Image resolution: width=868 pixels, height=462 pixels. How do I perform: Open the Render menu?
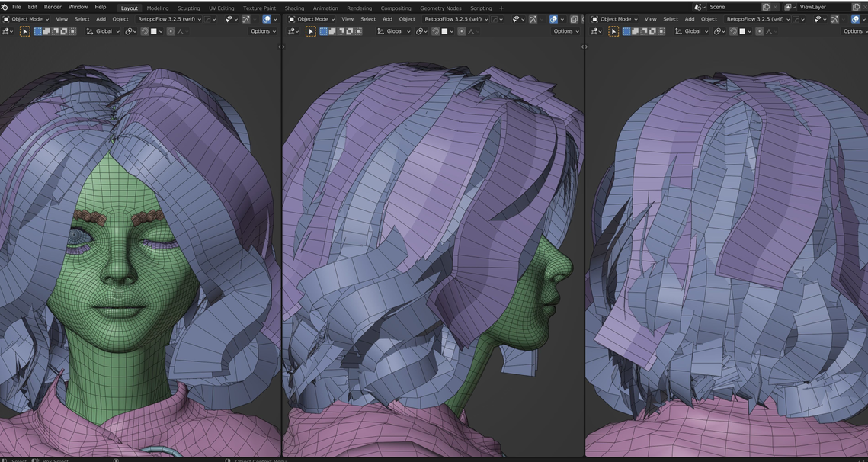53,7
